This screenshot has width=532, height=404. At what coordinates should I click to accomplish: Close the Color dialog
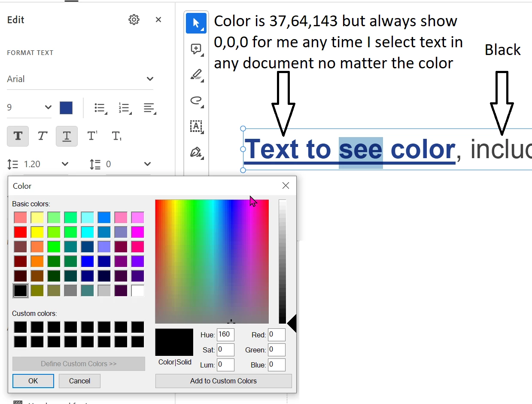[286, 186]
